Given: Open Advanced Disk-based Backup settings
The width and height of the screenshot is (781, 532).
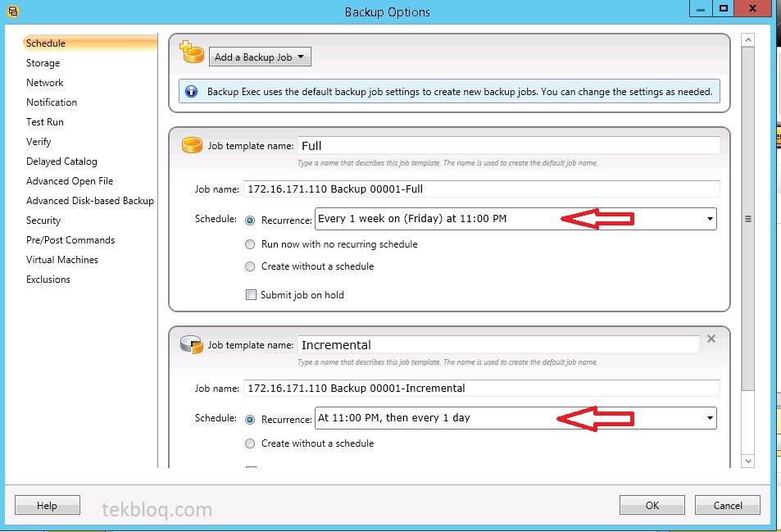Looking at the screenshot, I should [90, 201].
